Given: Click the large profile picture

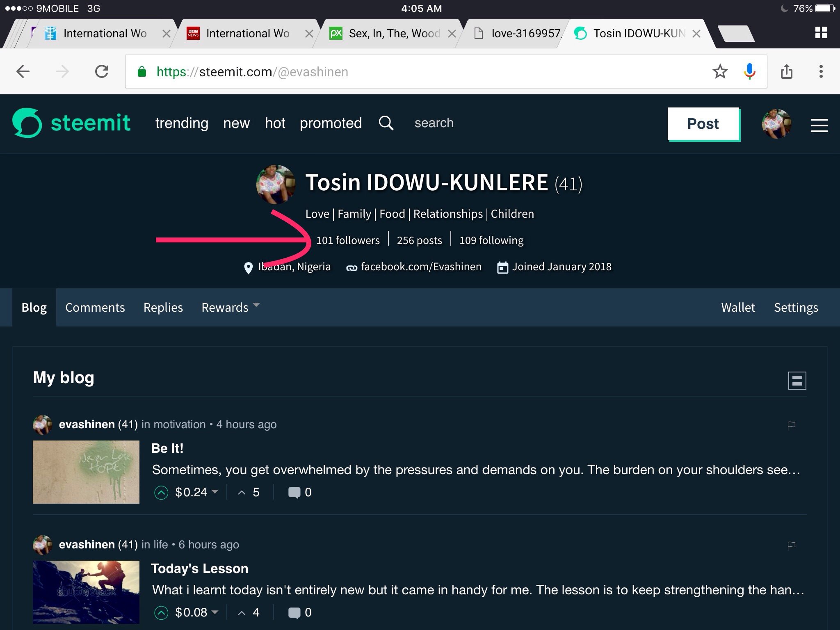Looking at the screenshot, I should pos(276,184).
